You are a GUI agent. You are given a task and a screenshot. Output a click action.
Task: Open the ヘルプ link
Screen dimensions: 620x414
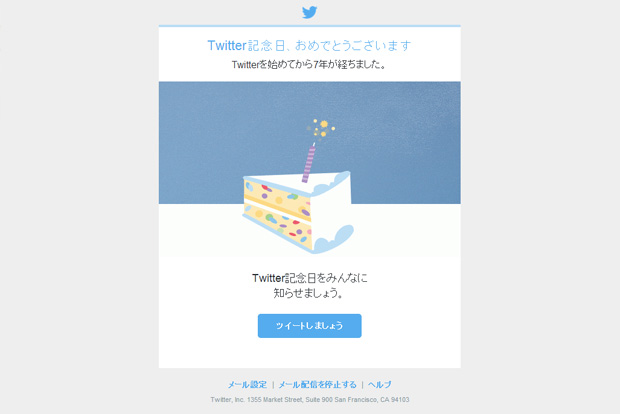pyautogui.click(x=380, y=384)
